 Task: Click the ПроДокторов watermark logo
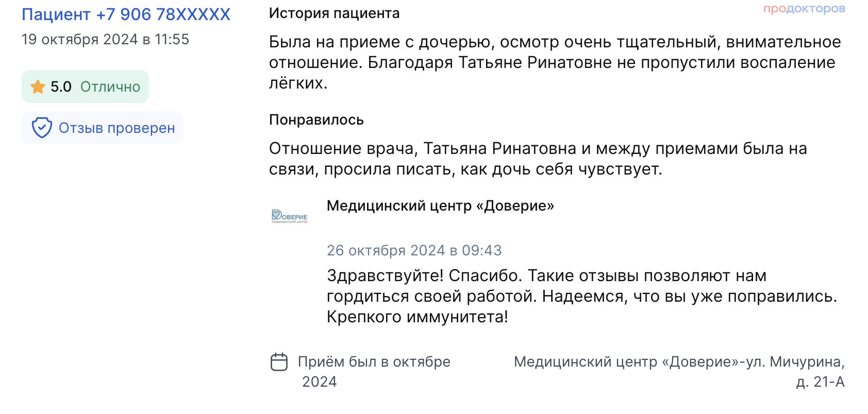coord(804,9)
